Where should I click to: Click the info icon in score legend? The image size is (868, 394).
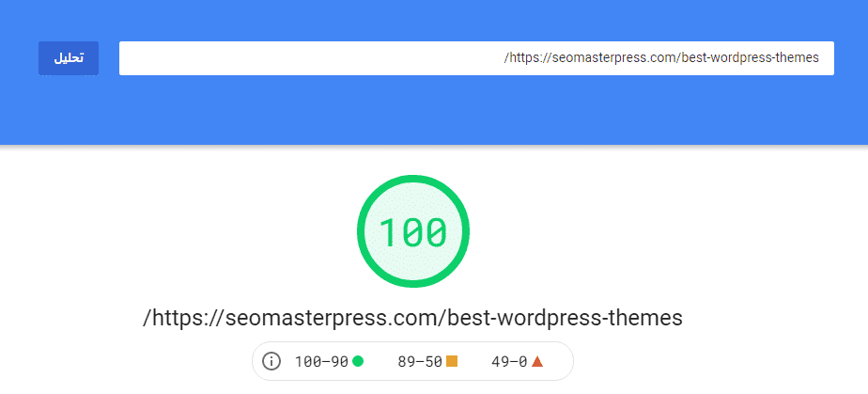271,362
